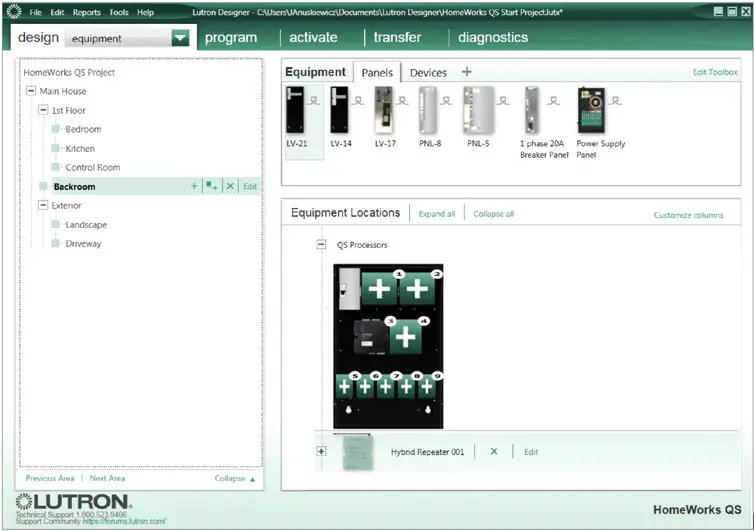Open the Tools menu
Screen dimensions: 754x531
click(x=119, y=12)
